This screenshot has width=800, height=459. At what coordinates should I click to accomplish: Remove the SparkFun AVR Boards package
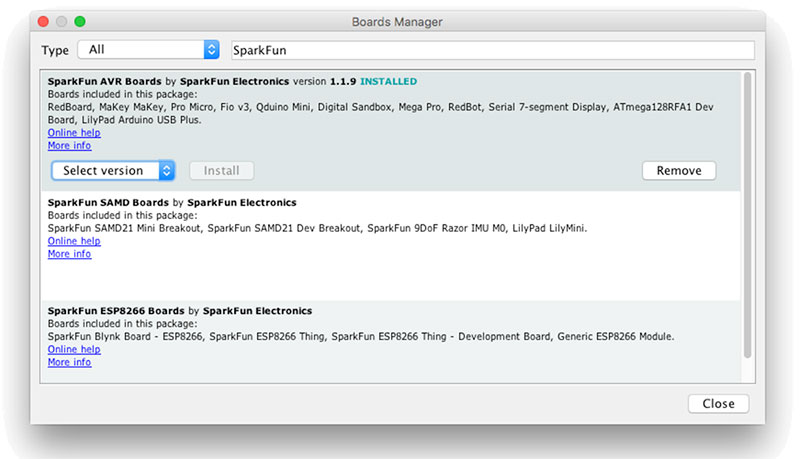point(678,171)
